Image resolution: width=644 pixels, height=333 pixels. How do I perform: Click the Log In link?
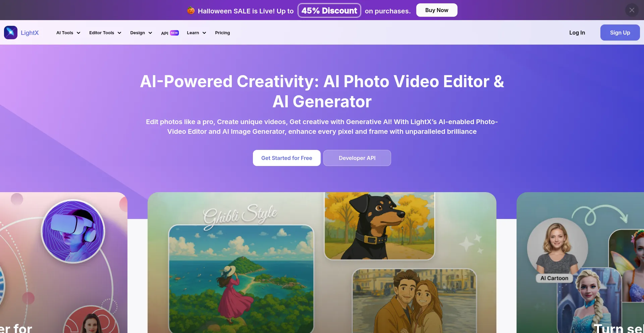[x=577, y=33]
